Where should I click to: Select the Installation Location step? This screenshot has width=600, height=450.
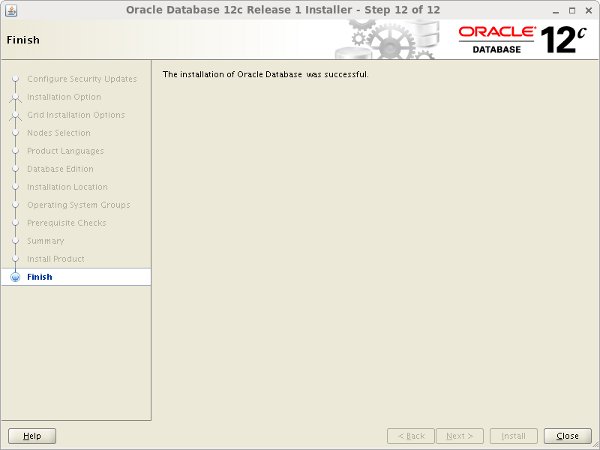point(67,187)
